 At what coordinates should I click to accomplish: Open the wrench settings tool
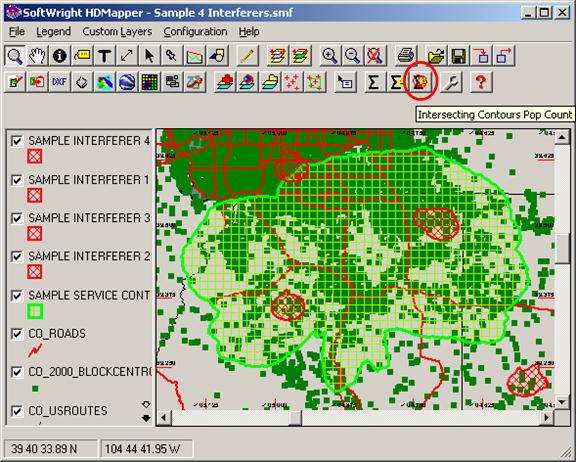point(451,82)
